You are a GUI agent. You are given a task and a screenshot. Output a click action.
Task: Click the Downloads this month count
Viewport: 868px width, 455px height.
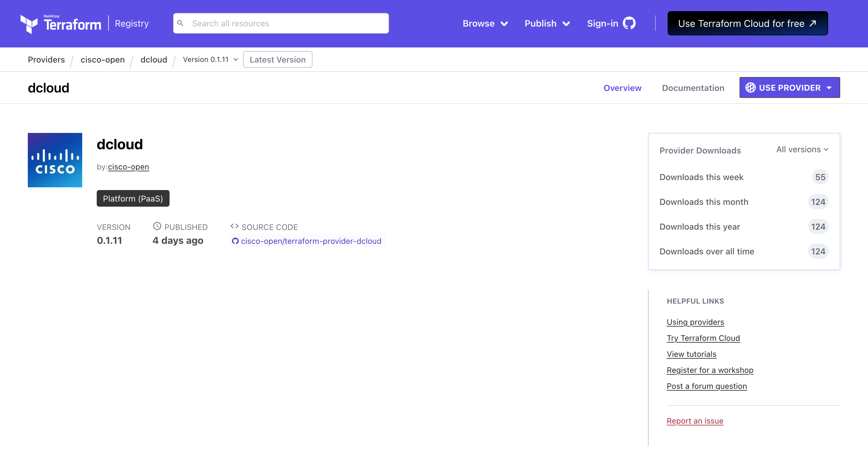click(x=818, y=202)
